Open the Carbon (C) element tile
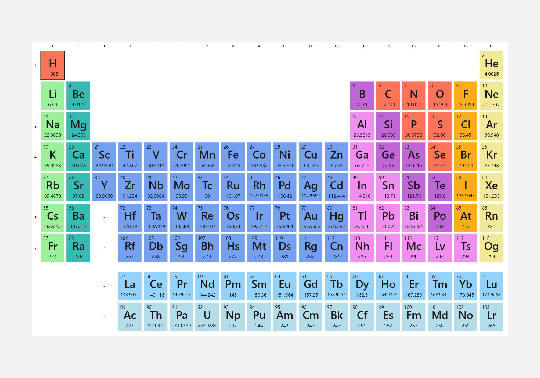The width and height of the screenshot is (540, 378). pyautogui.click(x=388, y=96)
